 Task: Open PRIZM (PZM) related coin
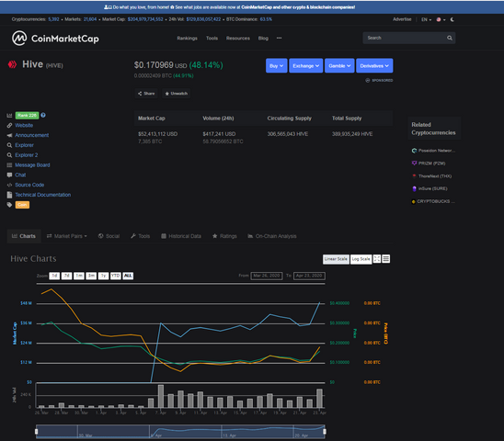pyautogui.click(x=429, y=164)
